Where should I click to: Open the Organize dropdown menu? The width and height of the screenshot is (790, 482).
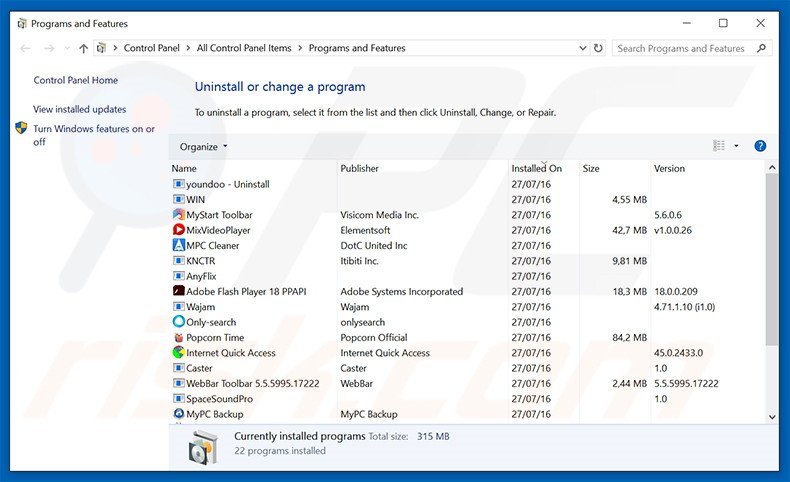coord(203,147)
